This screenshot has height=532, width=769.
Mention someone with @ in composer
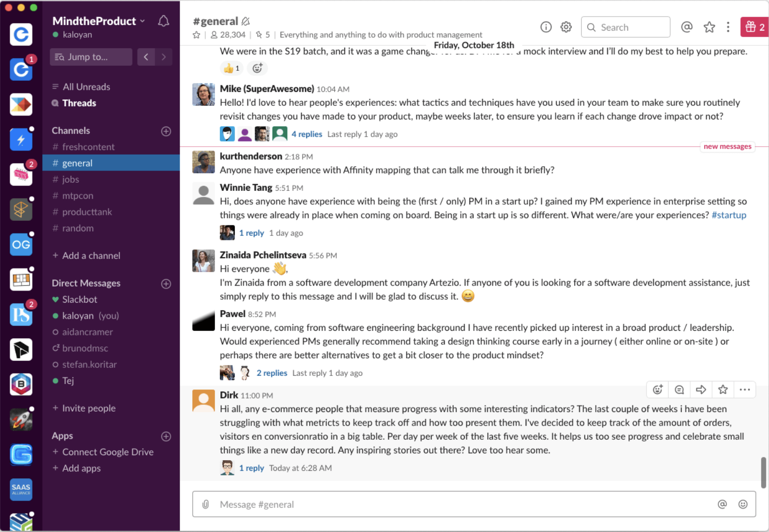pos(722,504)
